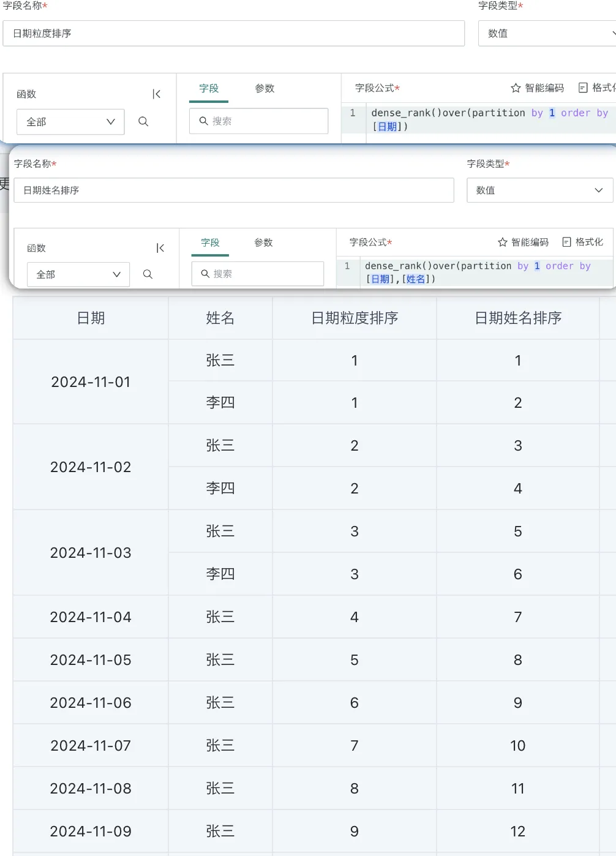Viewport: 616px width, 856px height.
Task: Click 张三 in the 2024-11-09 row
Action: [x=220, y=832]
